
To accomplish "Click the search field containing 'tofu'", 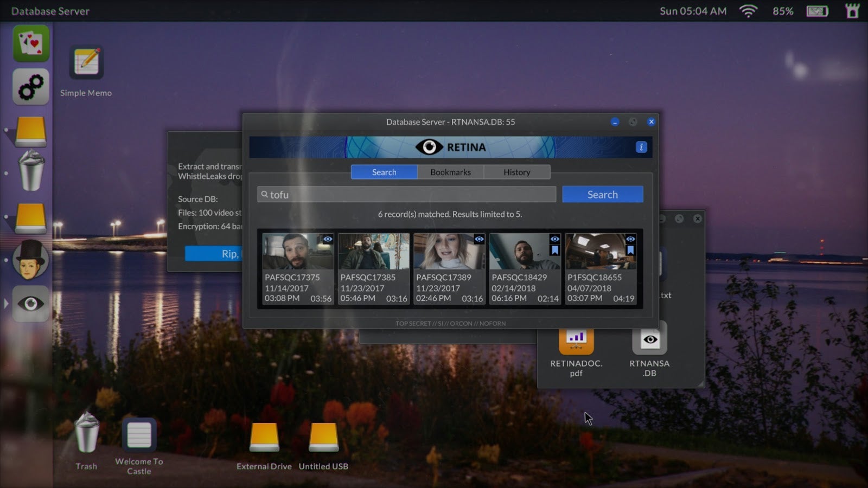I will pyautogui.click(x=407, y=195).
